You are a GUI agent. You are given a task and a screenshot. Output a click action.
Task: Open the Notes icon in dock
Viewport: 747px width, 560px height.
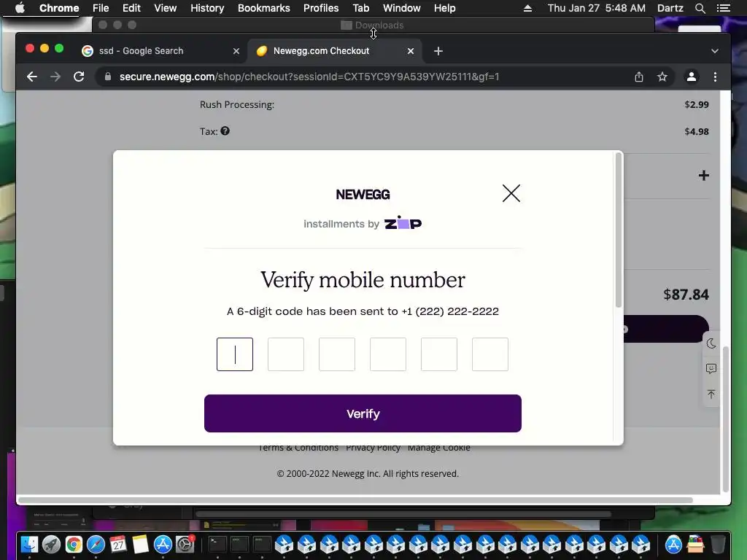tap(141, 544)
